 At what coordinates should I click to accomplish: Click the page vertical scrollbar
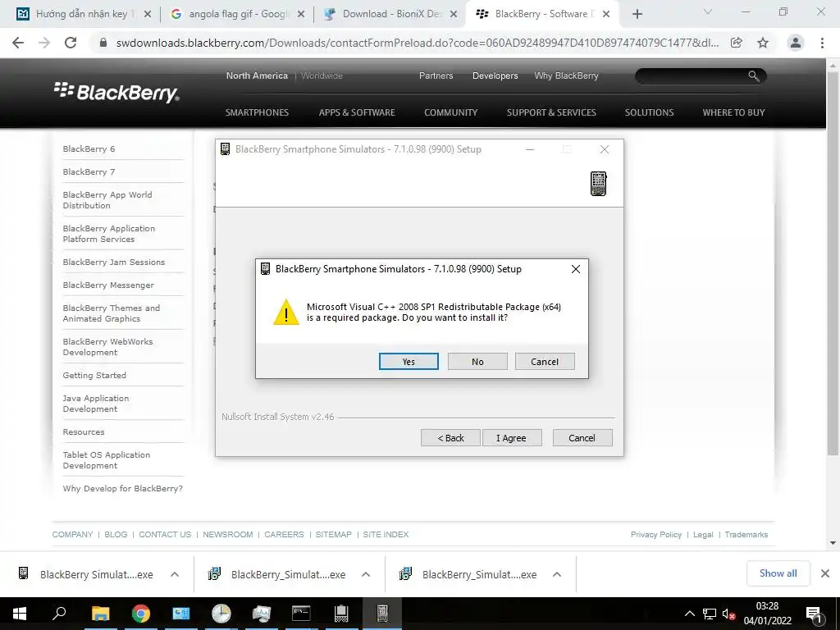tap(833, 262)
